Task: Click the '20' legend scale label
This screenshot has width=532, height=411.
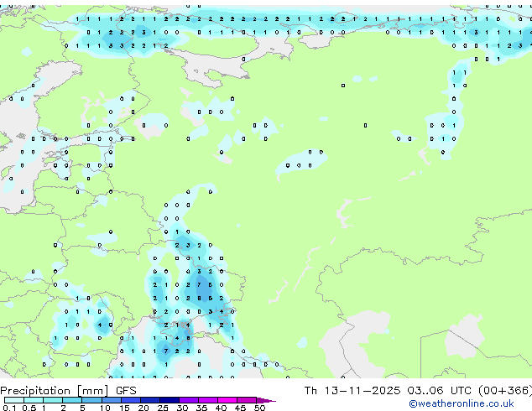Action: (x=143, y=408)
